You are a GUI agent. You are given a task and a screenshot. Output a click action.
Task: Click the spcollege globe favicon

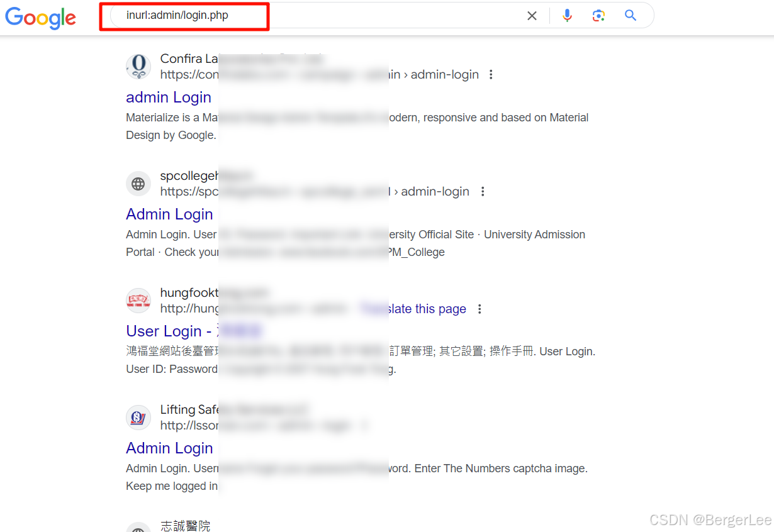tap(138, 183)
